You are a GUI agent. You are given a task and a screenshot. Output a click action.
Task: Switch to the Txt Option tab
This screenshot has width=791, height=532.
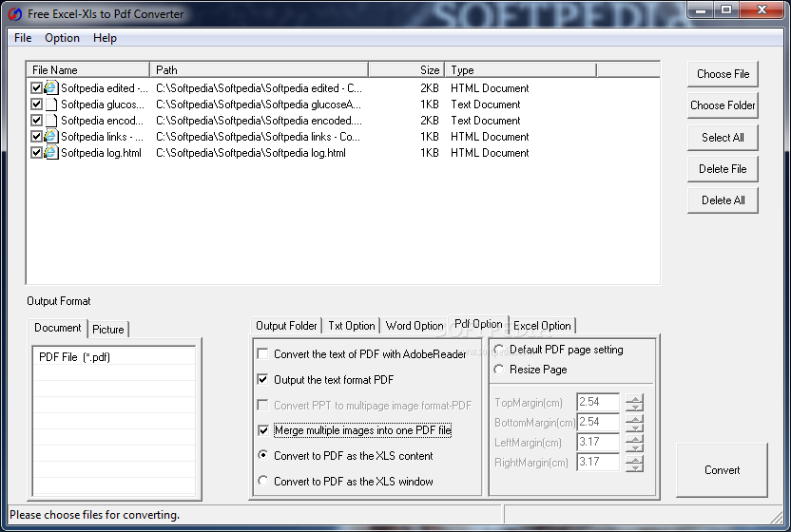pos(352,326)
